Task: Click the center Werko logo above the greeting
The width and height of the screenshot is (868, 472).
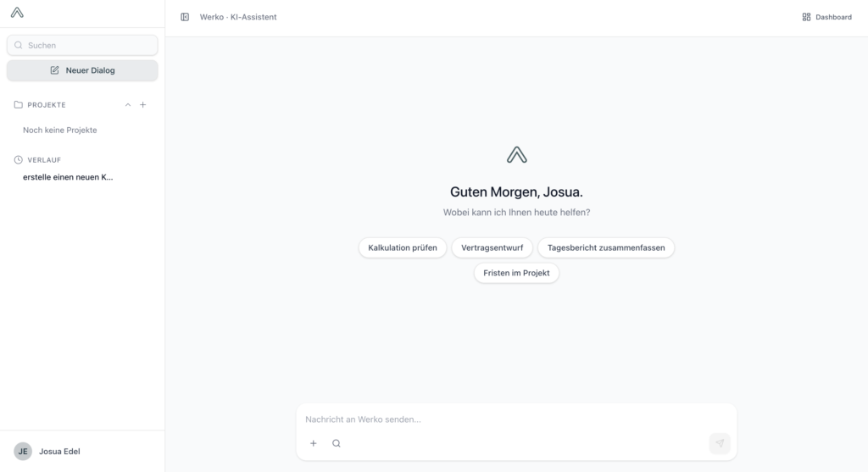Action: [516, 154]
